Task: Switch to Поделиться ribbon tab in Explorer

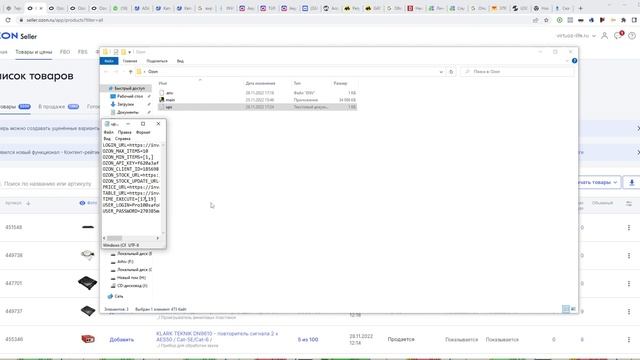Action: point(157,61)
